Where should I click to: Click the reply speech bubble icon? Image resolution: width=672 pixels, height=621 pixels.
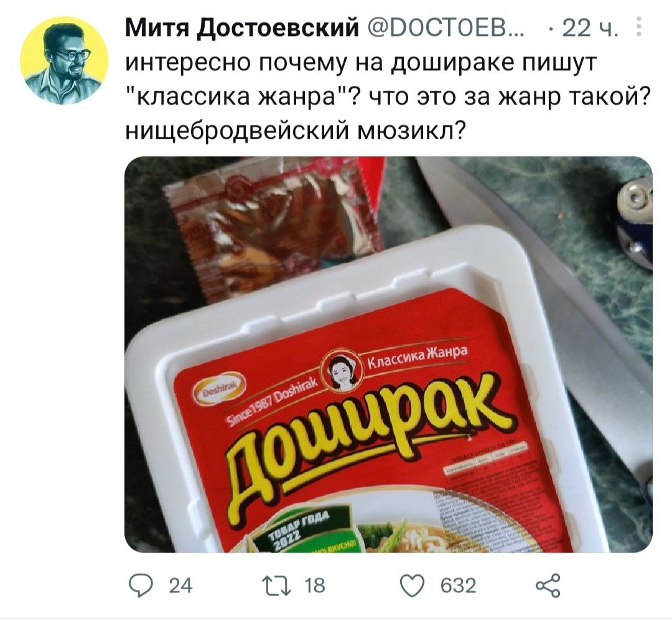(x=140, y=586)
